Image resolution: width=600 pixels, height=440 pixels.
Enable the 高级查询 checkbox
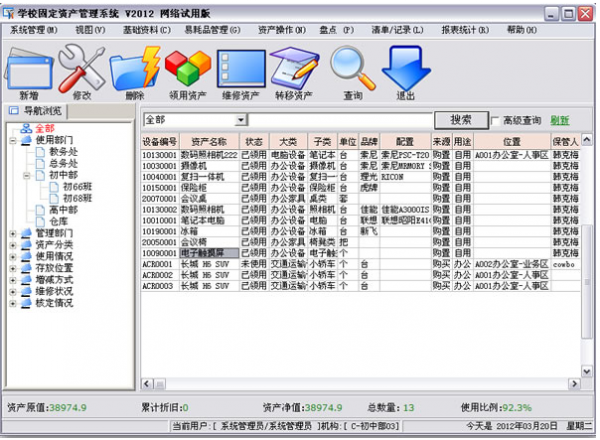coord(495,121)
